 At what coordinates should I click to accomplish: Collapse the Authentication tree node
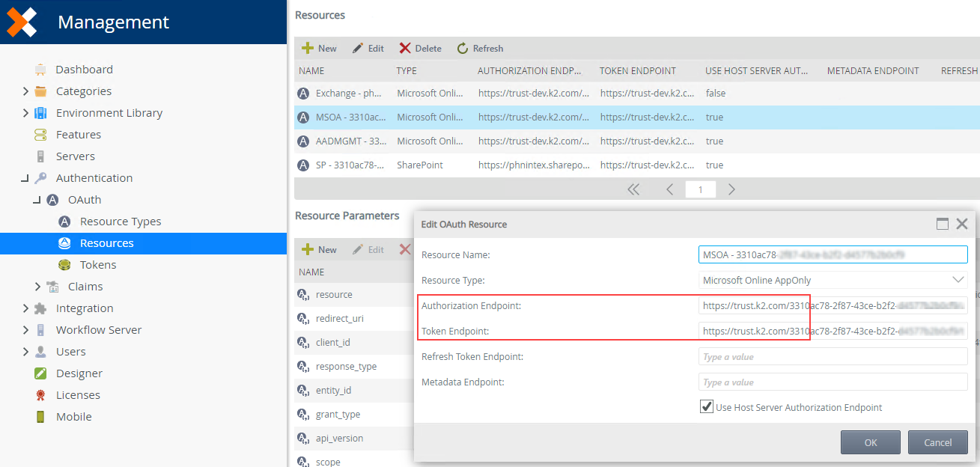point(25,178)
